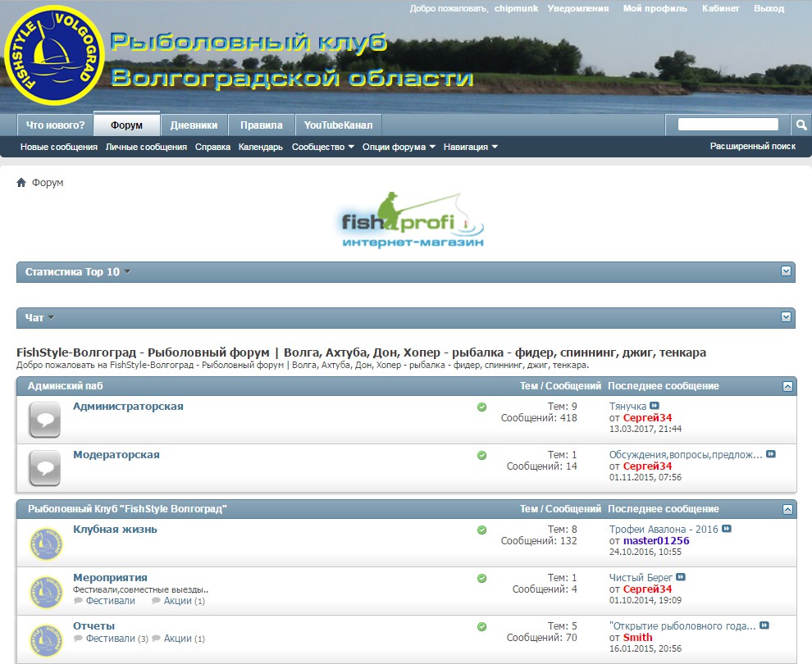Open the Правила tab
812x664 pixels.
coord(261,125)
